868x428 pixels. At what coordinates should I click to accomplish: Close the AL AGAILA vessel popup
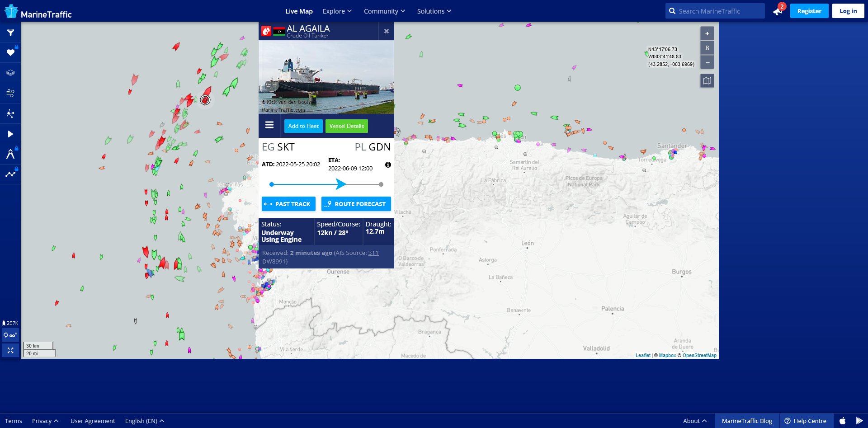(387, 31)
